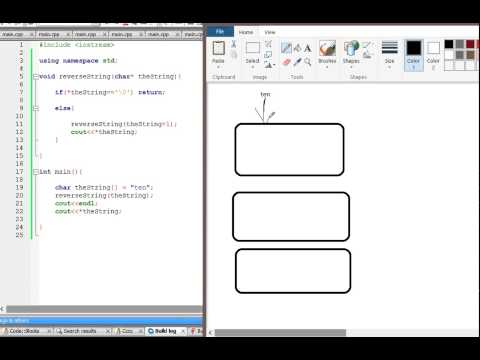Open the Rotate or flip dropdown
Image resolution: width=480 pixels, height=360 pixels.
270,65
